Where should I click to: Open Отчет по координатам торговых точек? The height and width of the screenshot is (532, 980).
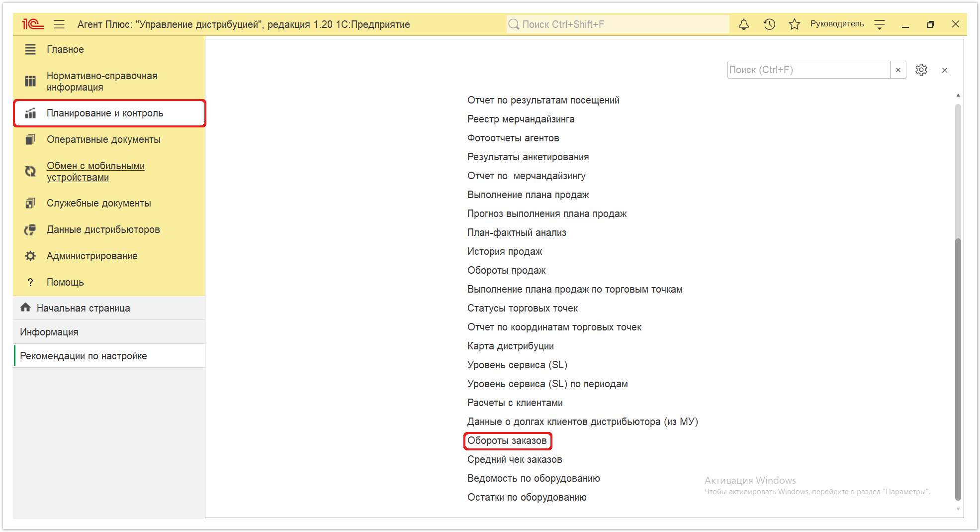point(554,327)
